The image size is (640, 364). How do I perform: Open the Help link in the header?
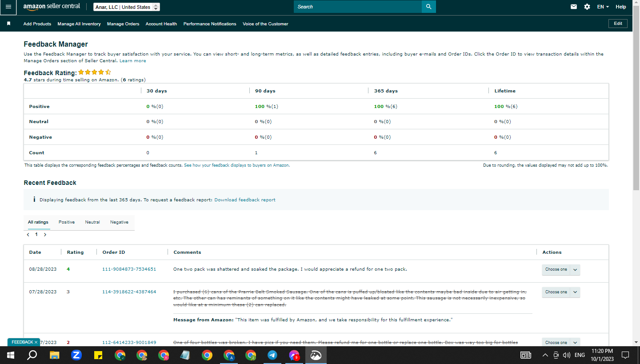coord(621,7)
